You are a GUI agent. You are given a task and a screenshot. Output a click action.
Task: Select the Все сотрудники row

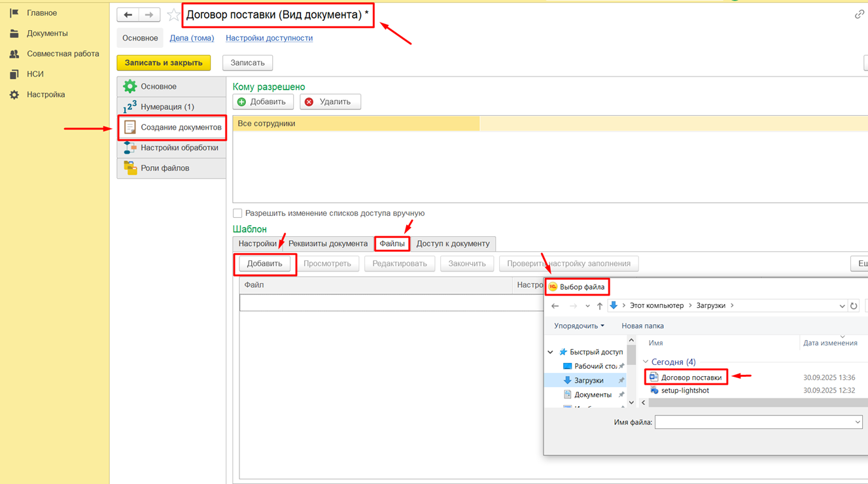tap(550, 124)
